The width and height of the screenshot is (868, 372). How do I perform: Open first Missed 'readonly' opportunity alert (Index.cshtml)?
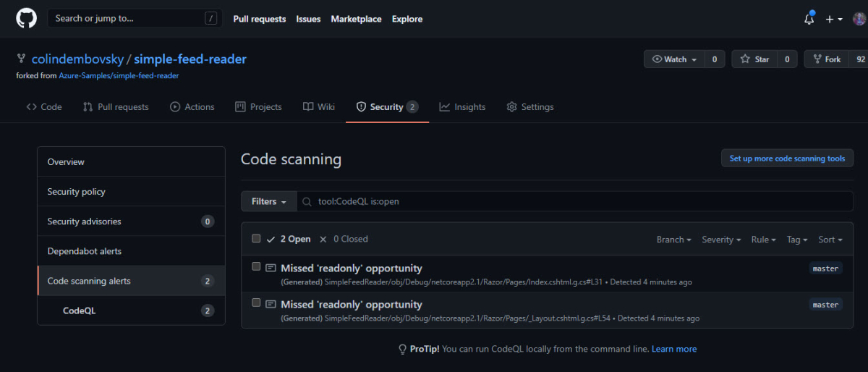click(x=352, y=268)
